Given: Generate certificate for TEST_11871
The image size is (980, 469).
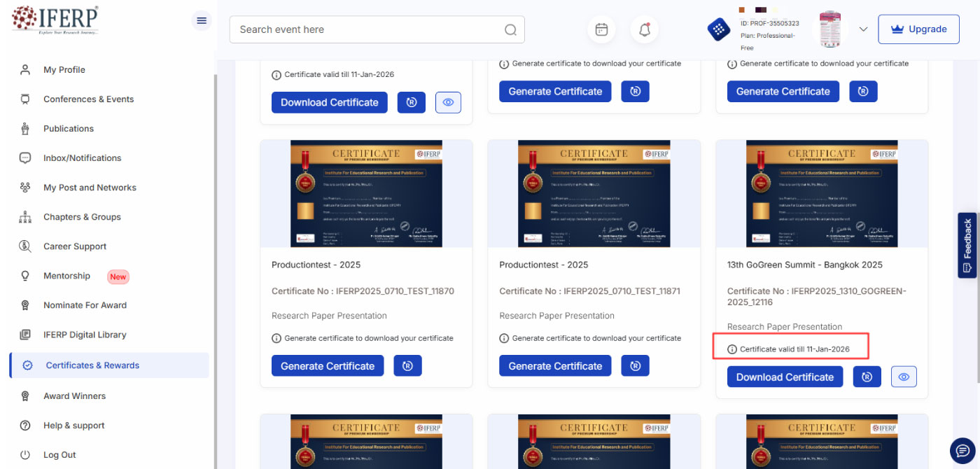Looking at the screenshot, I should (x=555, y=365).
